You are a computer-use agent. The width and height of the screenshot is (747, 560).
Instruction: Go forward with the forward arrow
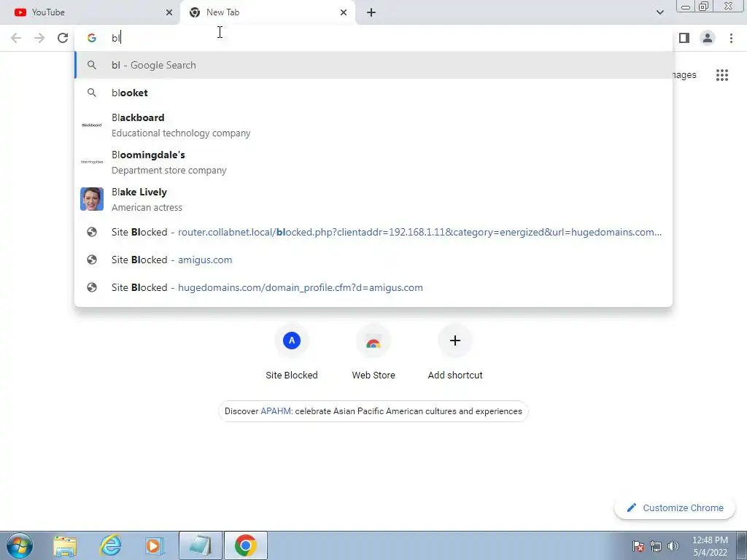[39, 38]
